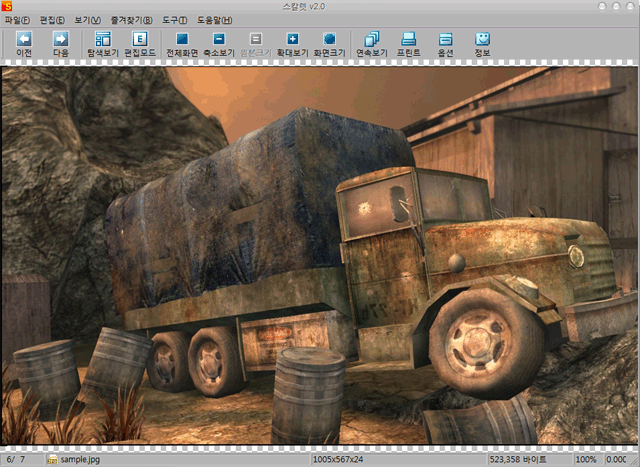This screenshot has height=467, width=640.
Task: Click the 6/ 7 image counter
Action: point(16,460)
